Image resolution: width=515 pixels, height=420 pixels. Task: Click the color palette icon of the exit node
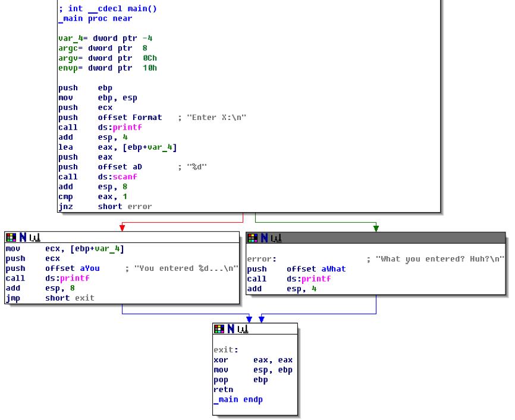tap(219, 329)
